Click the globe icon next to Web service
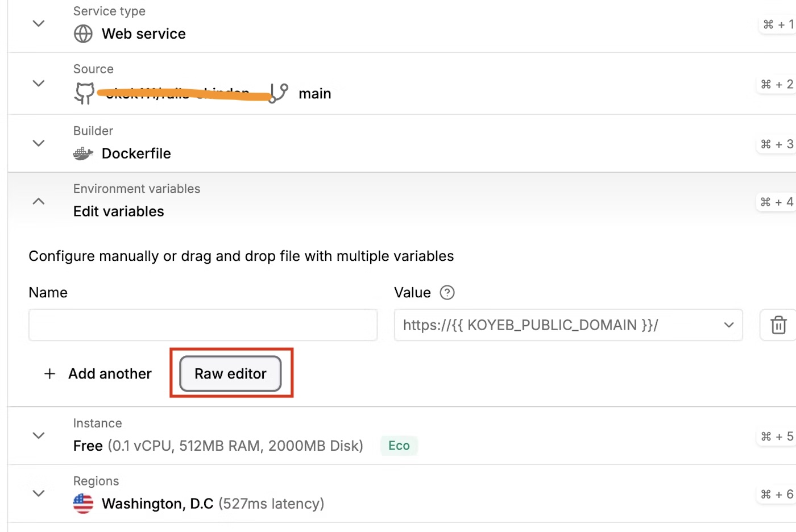Image resolution: width=796 pixels, height=532 pixels. [83, 34]
